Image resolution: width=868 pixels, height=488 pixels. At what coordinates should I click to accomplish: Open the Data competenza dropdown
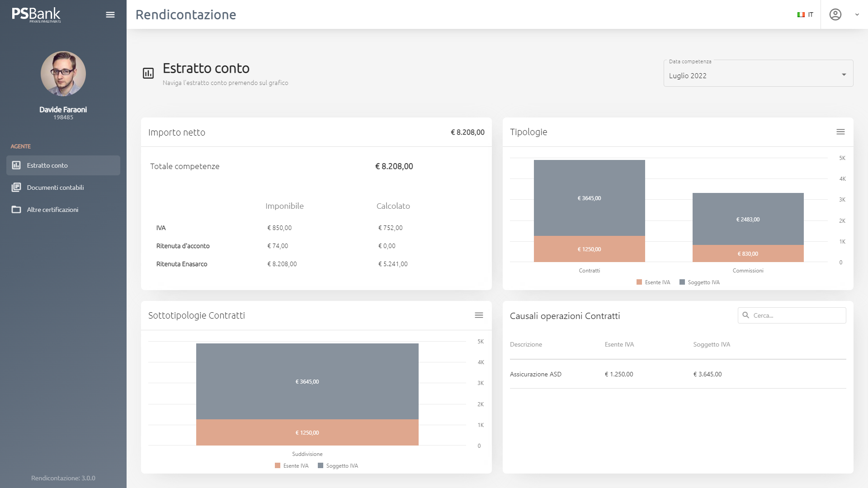[758, 75]
